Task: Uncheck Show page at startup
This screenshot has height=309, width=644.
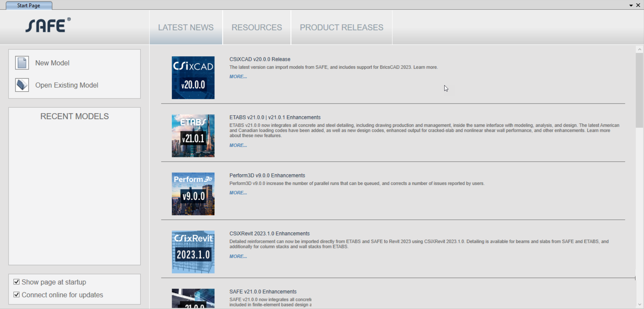Action: coord(16,282)
